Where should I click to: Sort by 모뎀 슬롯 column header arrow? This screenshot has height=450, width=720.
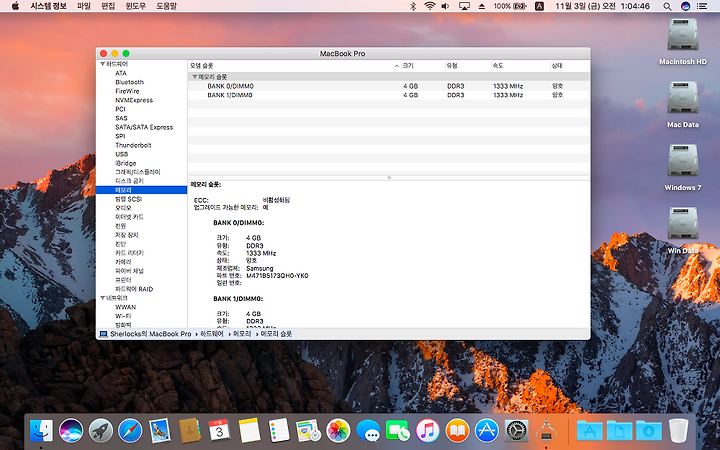(396, 66)
